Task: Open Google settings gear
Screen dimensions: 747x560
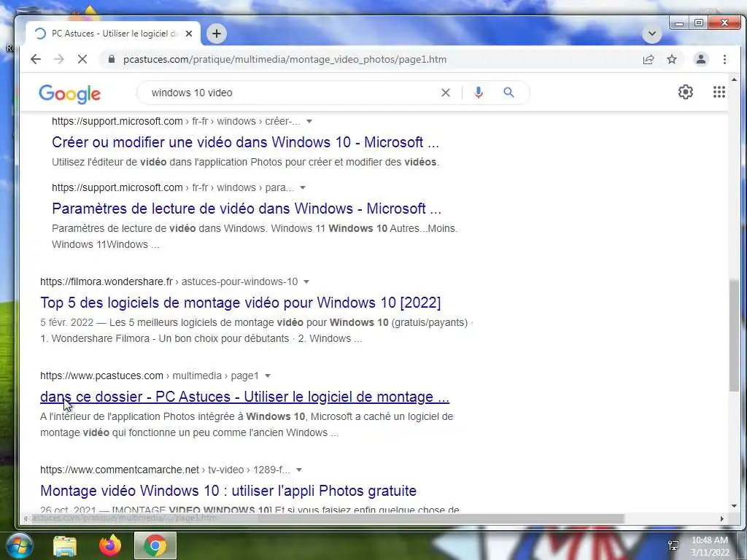Action: coord(686,92)
